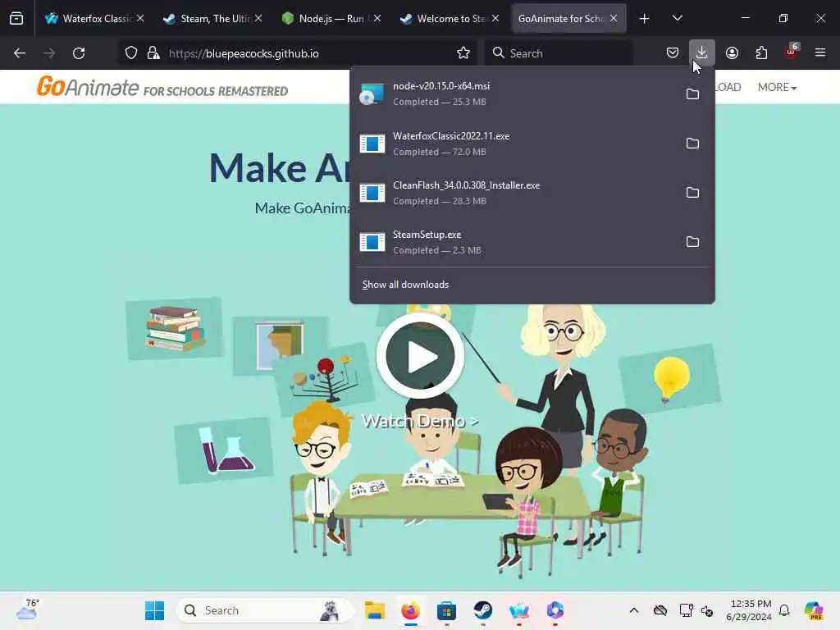Screen dimensions: 840x630
Task: Open Microsoft Store from taskbar
Action: coord(446,610)
